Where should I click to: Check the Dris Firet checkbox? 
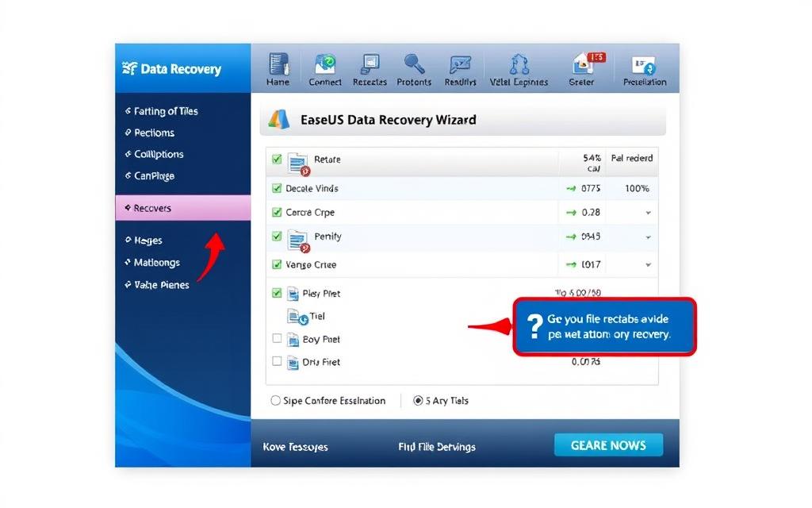click(277, 361)
